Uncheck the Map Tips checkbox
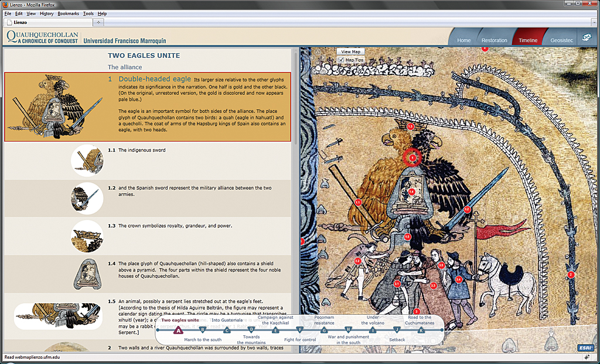The width and height of the screenshot is (600, 364). click(x=342, y=60)
